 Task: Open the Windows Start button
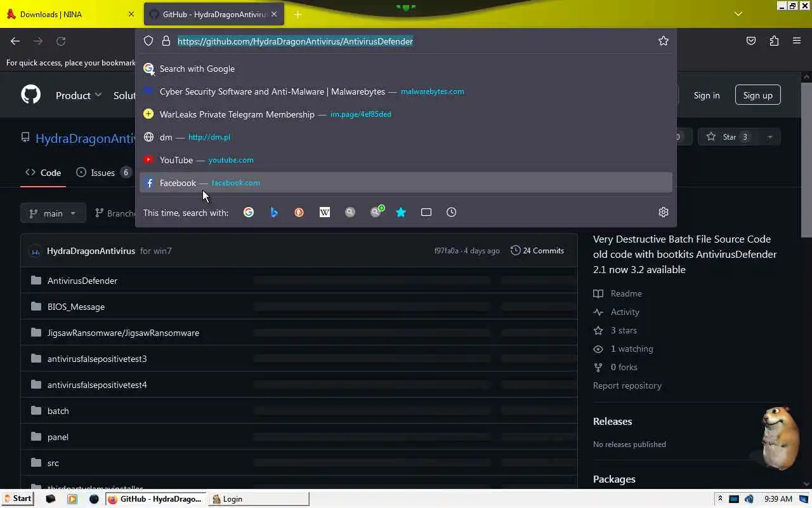(17, 499)
